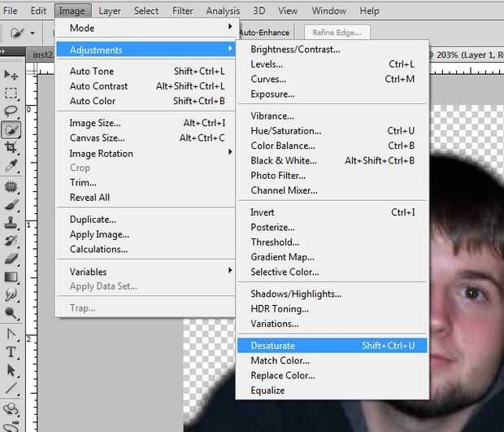Choose the Gradient Map adjustment
This screenshot has height=432, width=504.
[332, 257]
